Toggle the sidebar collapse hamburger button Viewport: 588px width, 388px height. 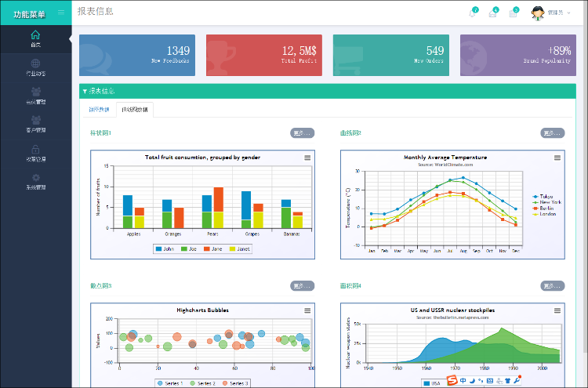(61, 13)
